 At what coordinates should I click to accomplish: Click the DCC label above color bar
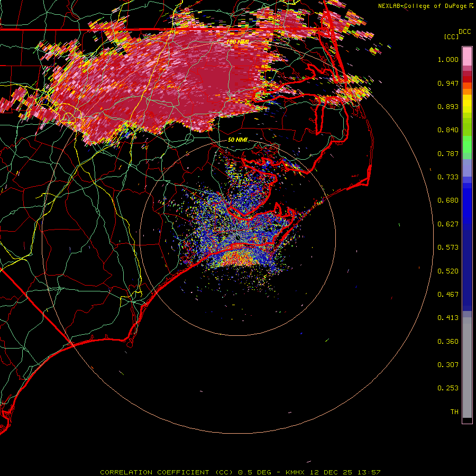point(465,32)
